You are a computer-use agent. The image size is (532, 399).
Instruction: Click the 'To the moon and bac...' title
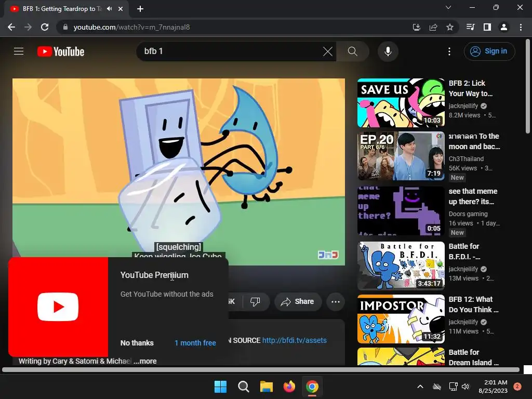tap(474, 141)
